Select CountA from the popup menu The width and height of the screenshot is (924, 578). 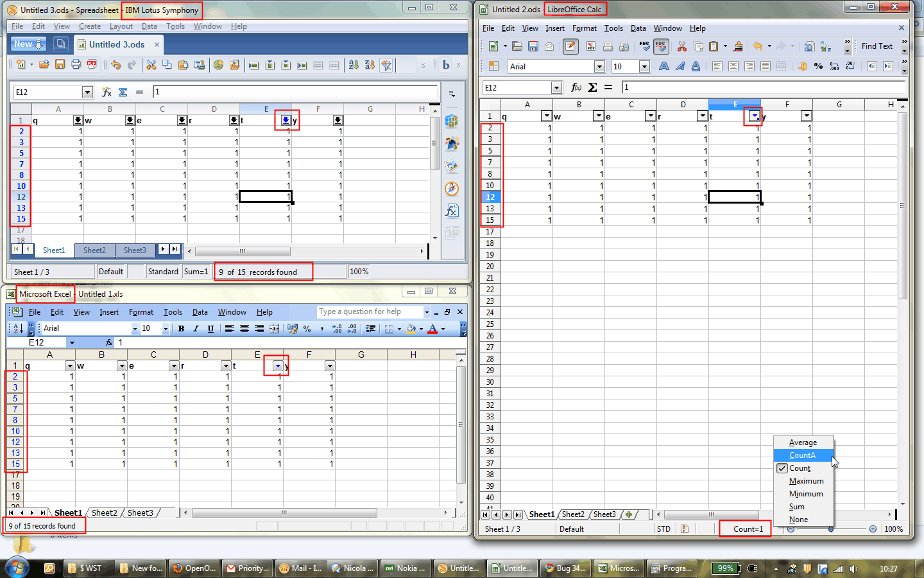[x=802, y=455]
